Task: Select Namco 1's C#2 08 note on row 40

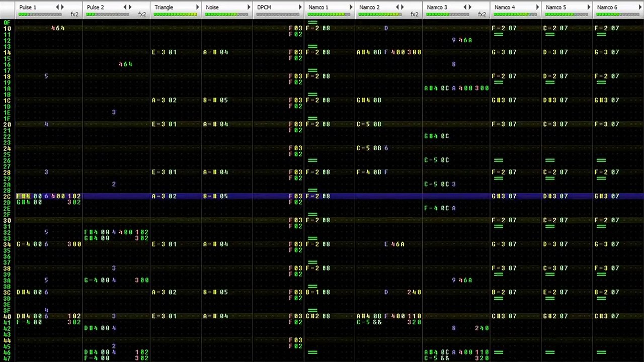Action: tap(318, 316)
